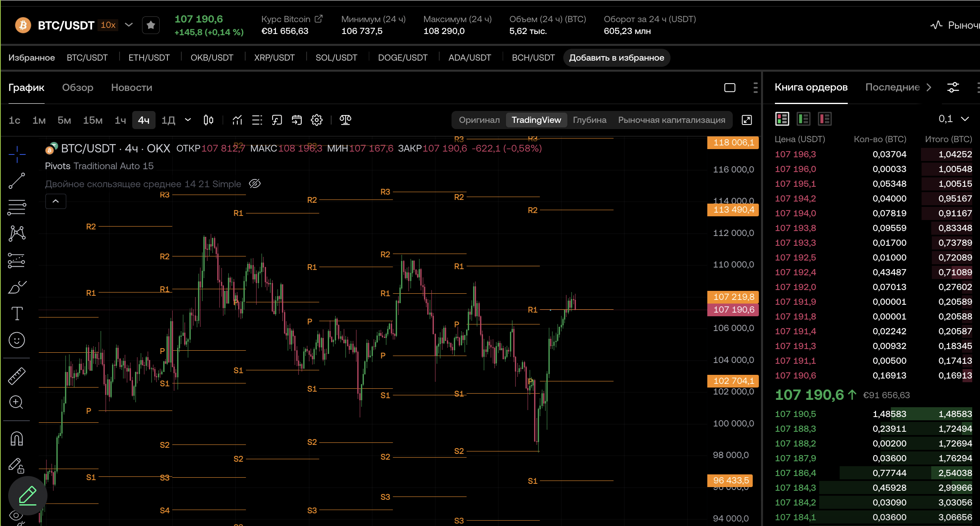Select the 1Д timeframe
Image resolution: width=980 pixels, height=526 pixels.
pos(168,120)
